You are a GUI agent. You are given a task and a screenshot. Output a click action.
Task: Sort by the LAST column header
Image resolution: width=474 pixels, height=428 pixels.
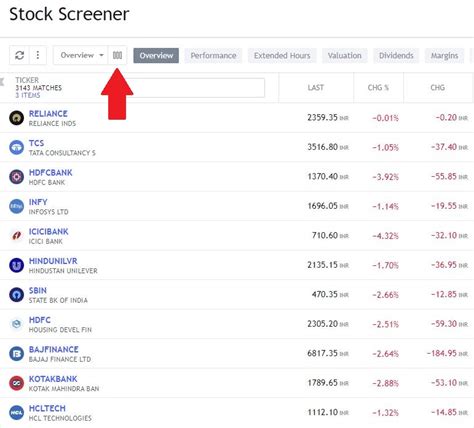click(316, 88)
